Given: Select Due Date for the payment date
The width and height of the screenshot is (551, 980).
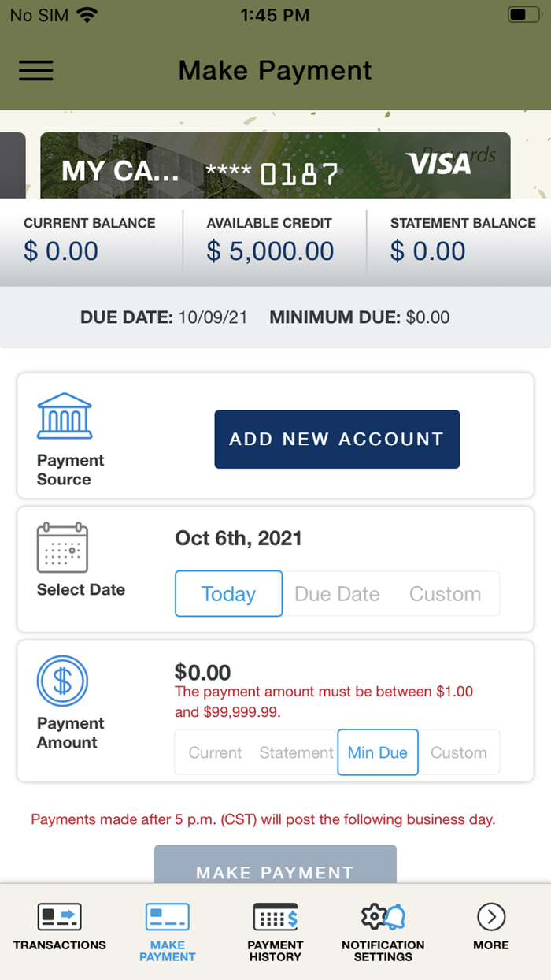Looking at the screenshot, I should pos(337,593).
